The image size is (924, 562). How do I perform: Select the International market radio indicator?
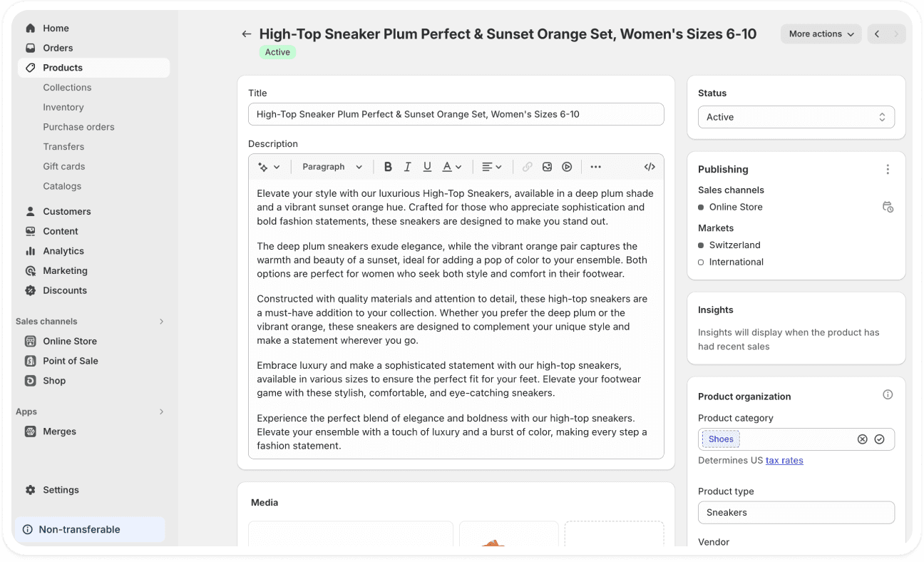pos(700,262)
